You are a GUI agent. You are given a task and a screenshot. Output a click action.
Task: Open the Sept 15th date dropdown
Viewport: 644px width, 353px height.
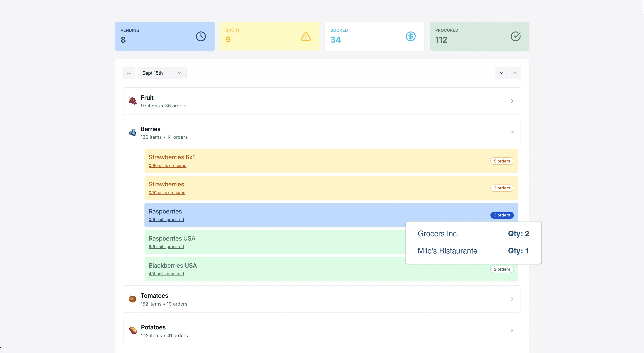click(162, 73)
